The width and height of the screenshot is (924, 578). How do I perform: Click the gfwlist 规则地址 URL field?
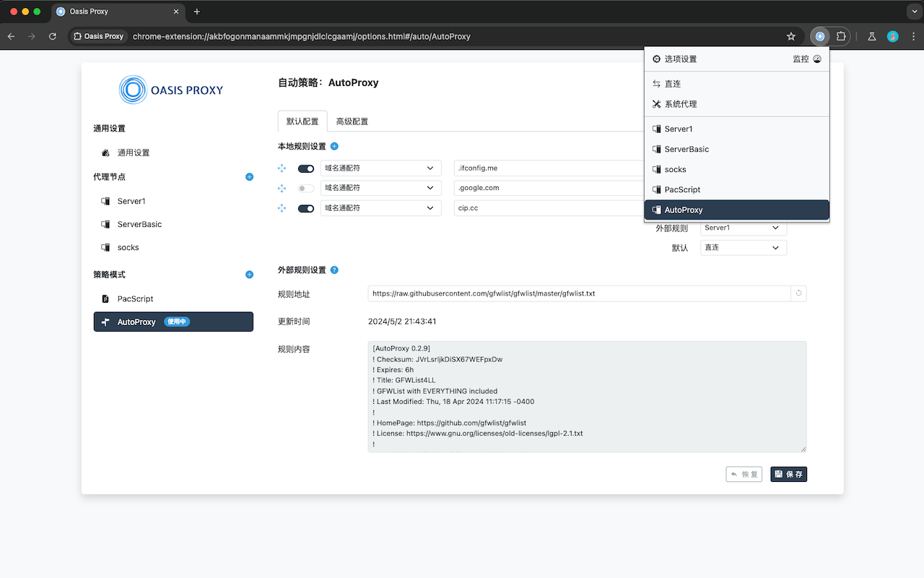pyautogui.click(x=580, y=293)
